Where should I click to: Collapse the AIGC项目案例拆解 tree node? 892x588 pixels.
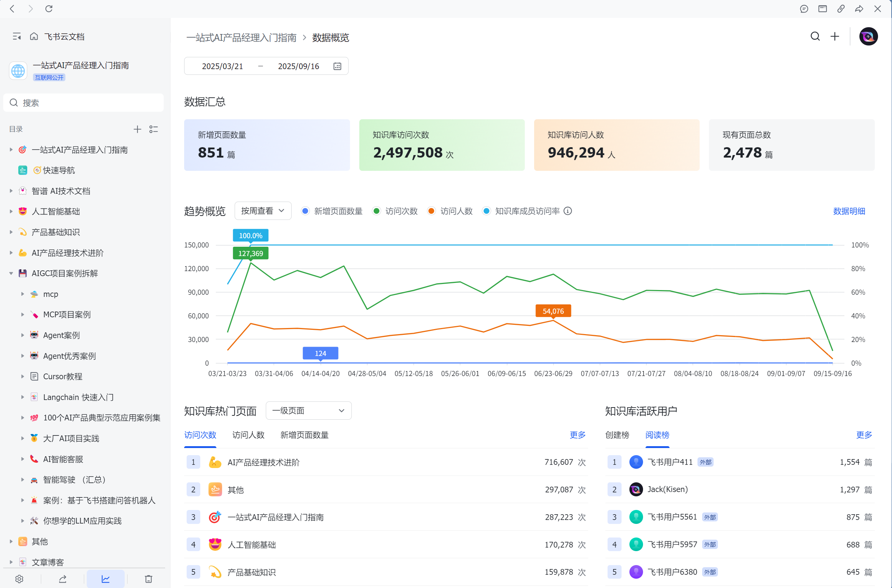tap(11, 273)
